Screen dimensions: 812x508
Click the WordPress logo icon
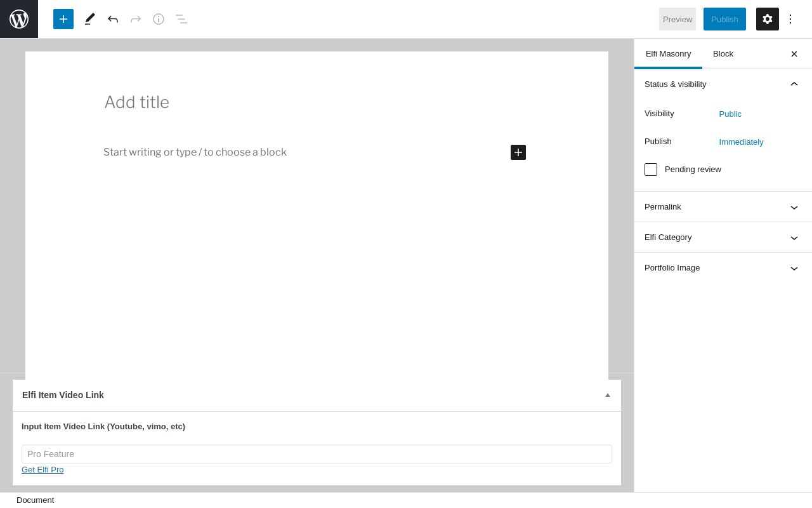(19, 19)
